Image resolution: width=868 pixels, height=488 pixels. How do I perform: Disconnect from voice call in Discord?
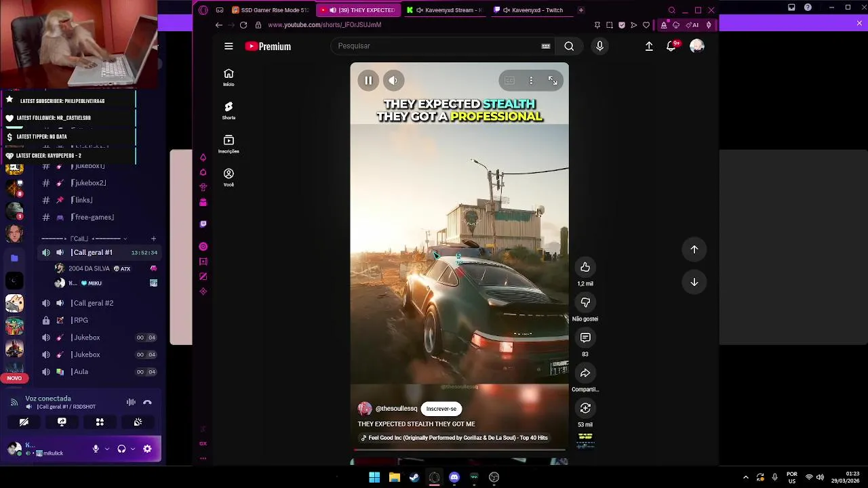147,403
